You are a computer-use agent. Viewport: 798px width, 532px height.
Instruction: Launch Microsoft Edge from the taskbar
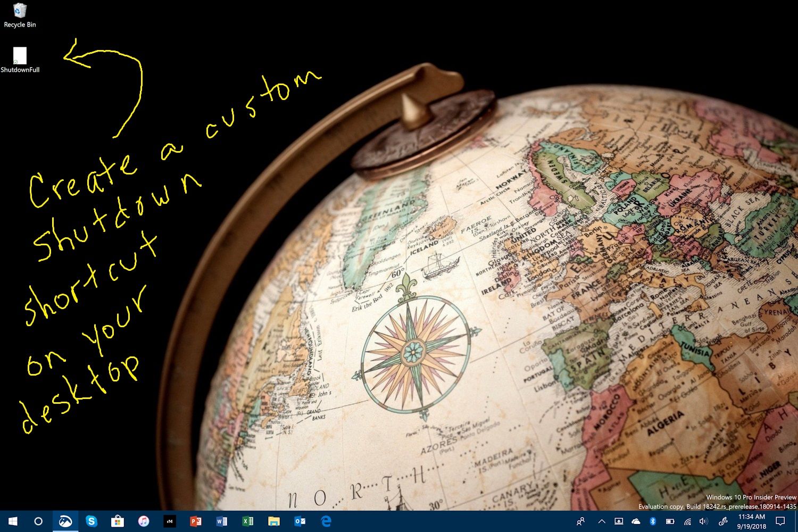pyautogui.click(x=326, y=521)
